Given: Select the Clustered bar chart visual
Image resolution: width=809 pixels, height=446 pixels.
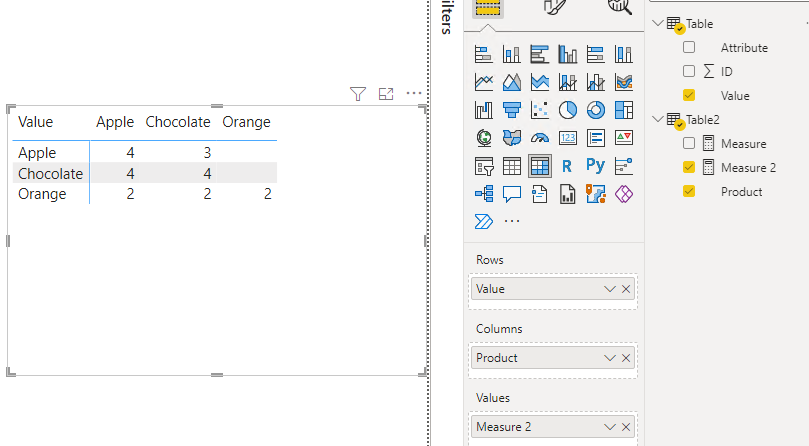Looking at the screenshot, I should click(540, 54).
